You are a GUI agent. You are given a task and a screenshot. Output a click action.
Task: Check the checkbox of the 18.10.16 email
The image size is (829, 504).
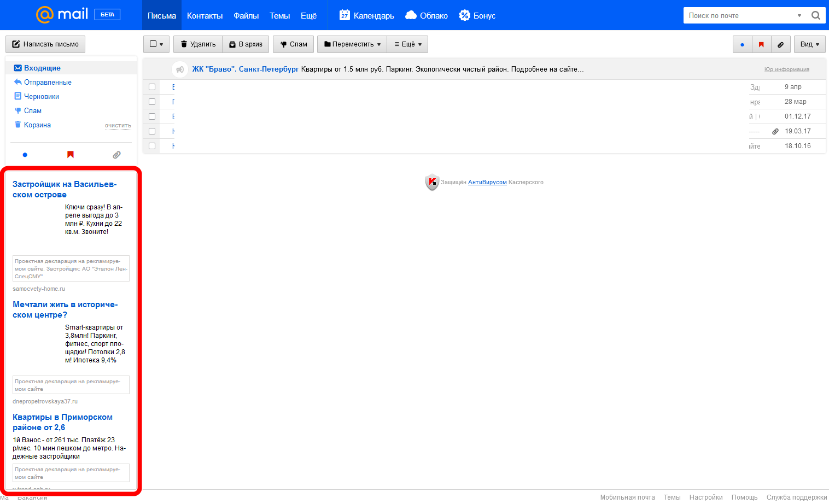coord(151,145)
